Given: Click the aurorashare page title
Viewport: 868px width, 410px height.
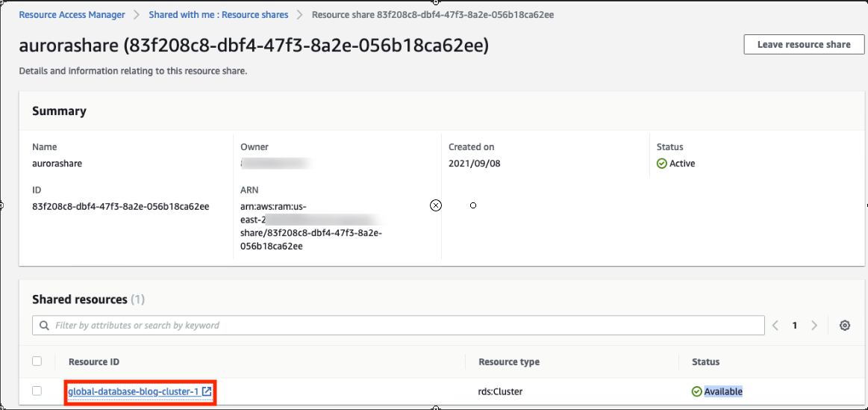Looking at the screenshot, I should point(254,46).
